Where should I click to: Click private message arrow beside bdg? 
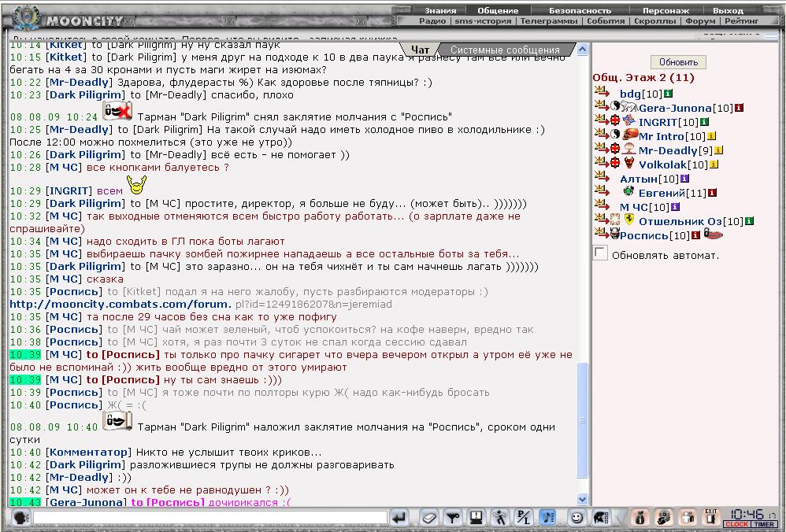coord(602,91)
